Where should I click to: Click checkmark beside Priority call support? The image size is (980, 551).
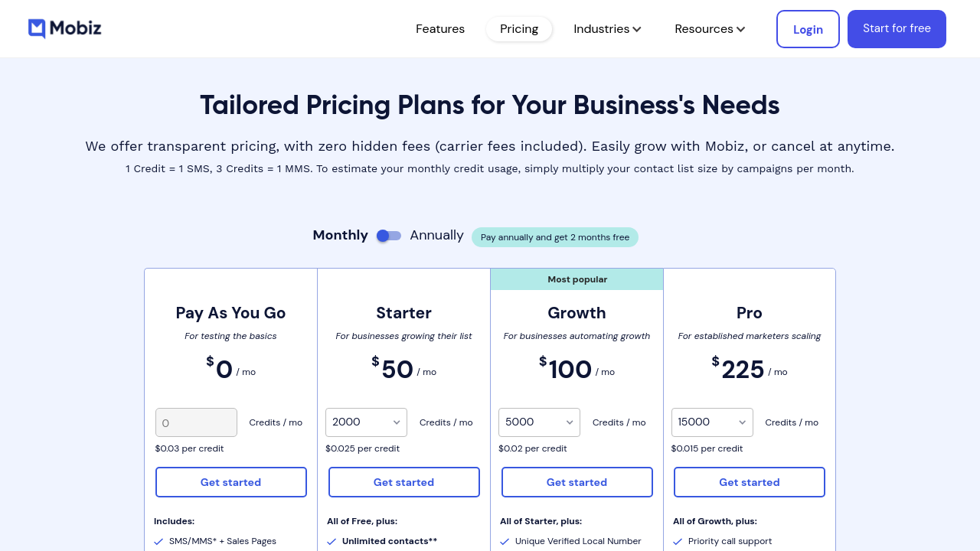click(x=678, y=542)
